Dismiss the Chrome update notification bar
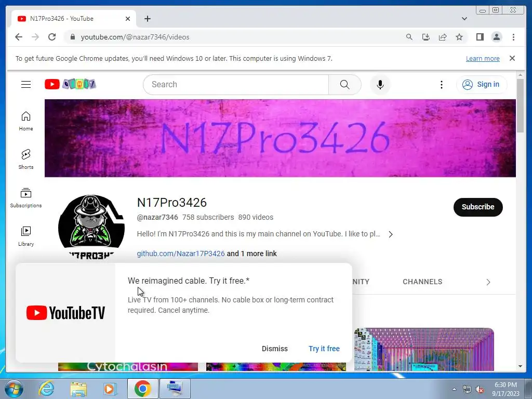The image size is (532, 399). 512,58
